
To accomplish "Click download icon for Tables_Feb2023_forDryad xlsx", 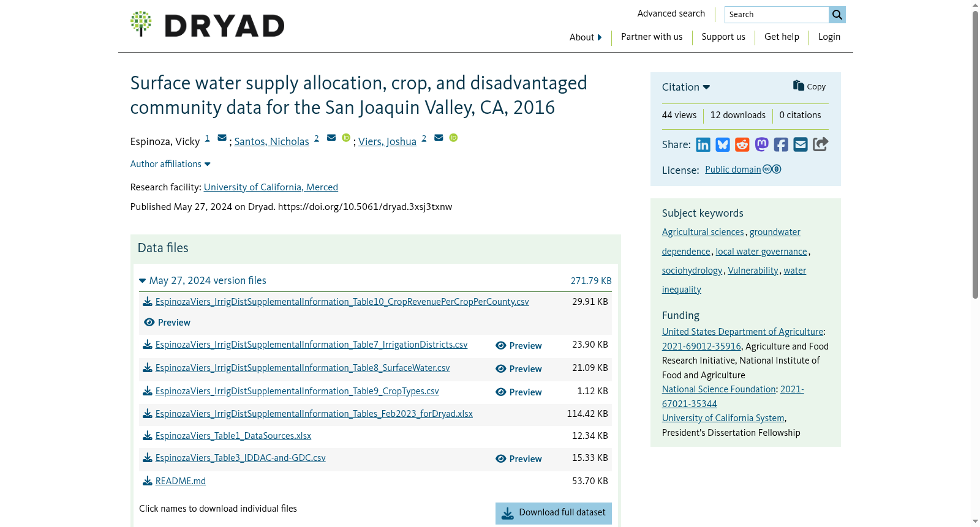I will tap(148, 414).
